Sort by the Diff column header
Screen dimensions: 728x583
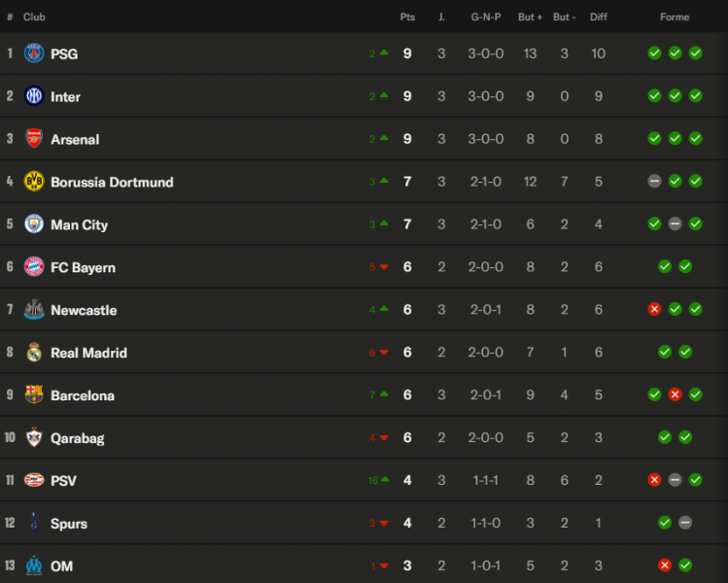click(x=599, y=17)
